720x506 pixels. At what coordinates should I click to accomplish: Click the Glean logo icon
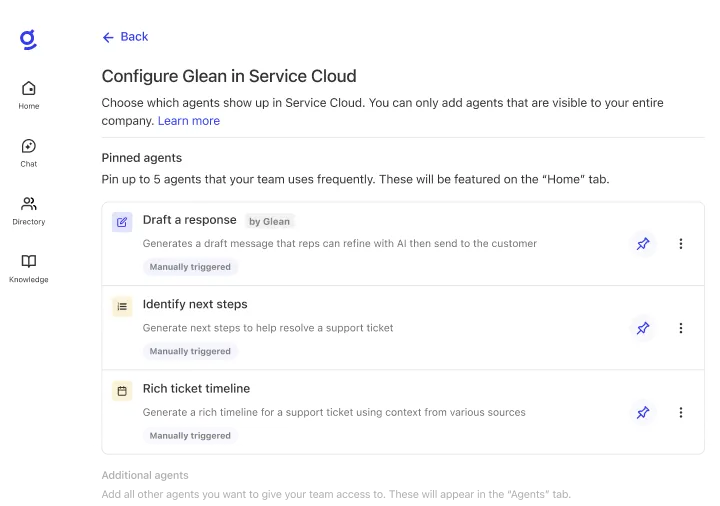tap(28, 40)
